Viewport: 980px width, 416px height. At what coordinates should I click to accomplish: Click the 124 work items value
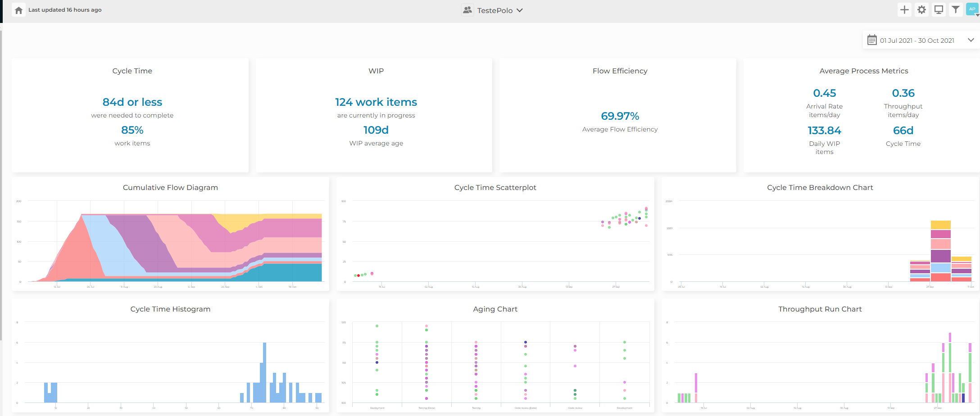(x=376, y=102)
